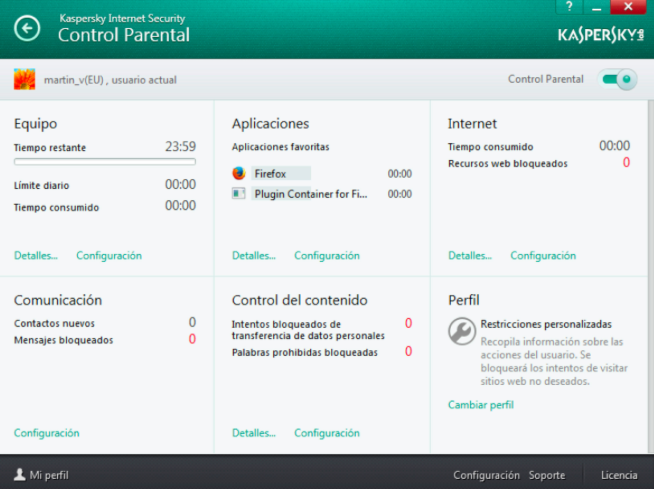The image size is (654, 489).
Task: Click the vertical scrollbar on right edge
Action: [651, 276]
